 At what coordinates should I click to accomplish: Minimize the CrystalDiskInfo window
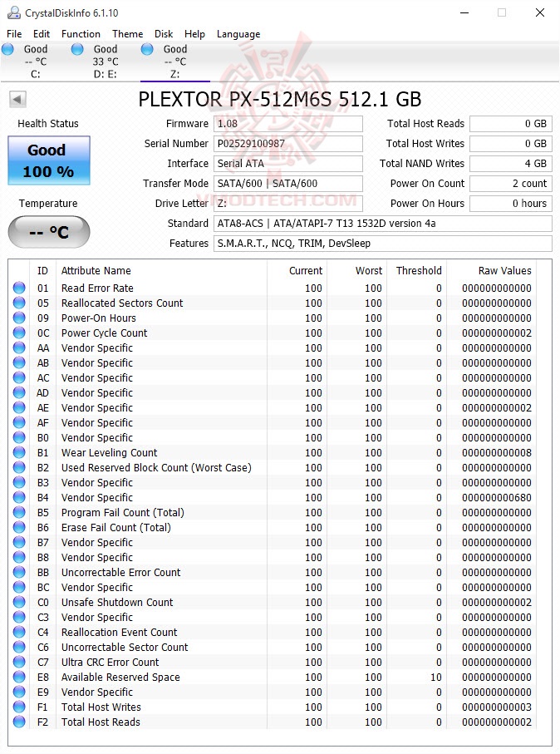[464, 12]
